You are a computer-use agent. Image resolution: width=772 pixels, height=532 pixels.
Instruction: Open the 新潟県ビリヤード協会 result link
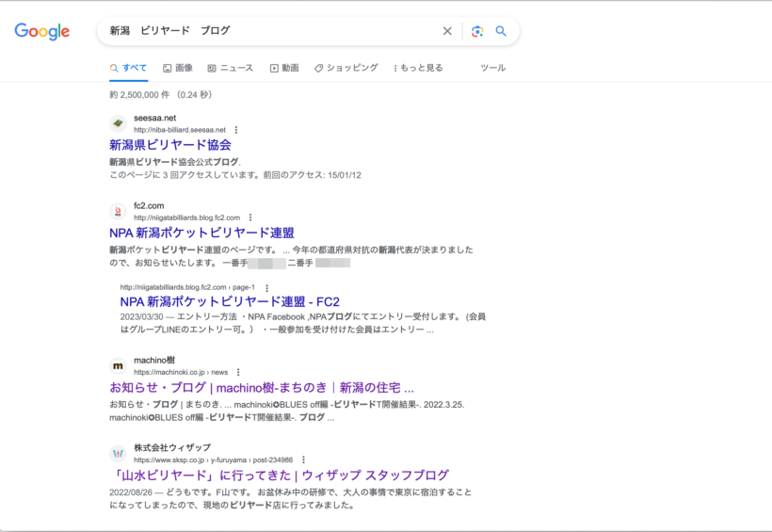pyautogui.click(x=170, y=145)
